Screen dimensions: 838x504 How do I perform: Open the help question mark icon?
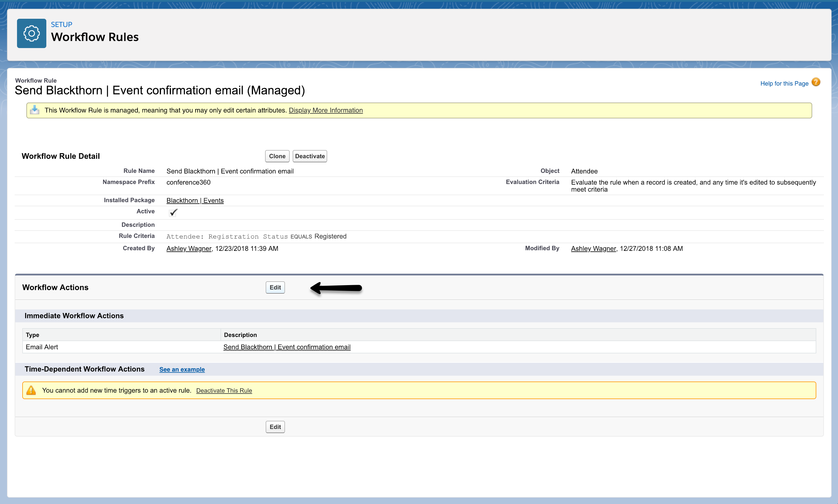click(x=816, y=82)
